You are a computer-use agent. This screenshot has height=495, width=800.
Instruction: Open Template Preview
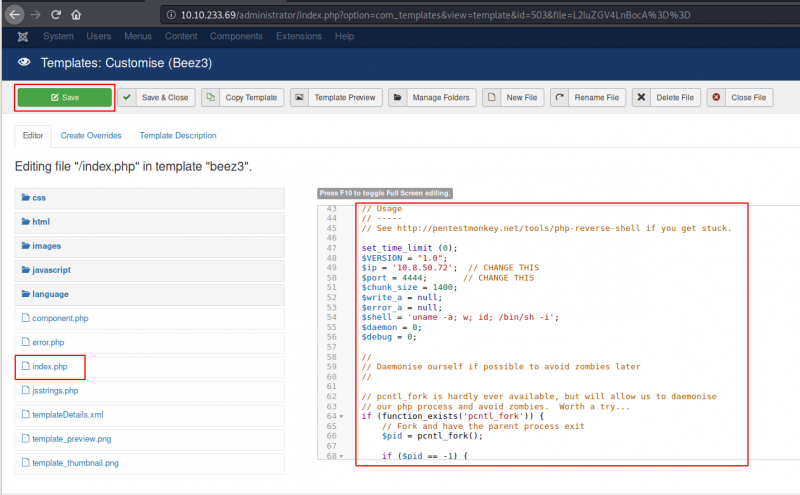coord(336,97)
